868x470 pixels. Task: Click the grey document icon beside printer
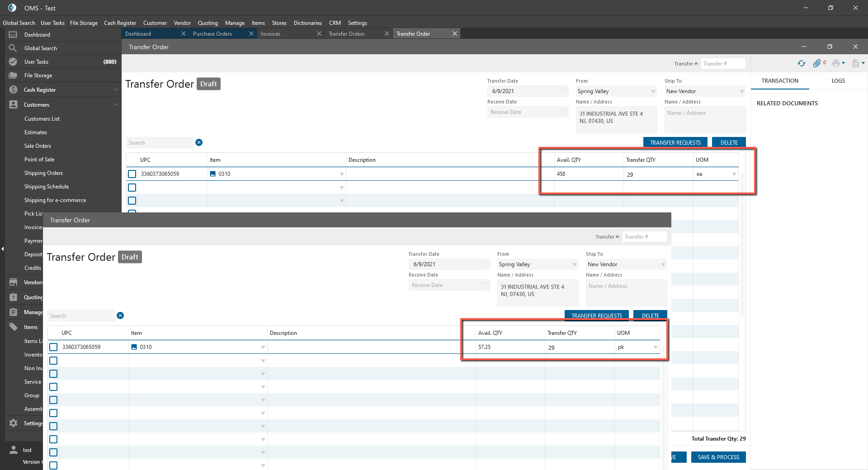click(x=855, y=64)
